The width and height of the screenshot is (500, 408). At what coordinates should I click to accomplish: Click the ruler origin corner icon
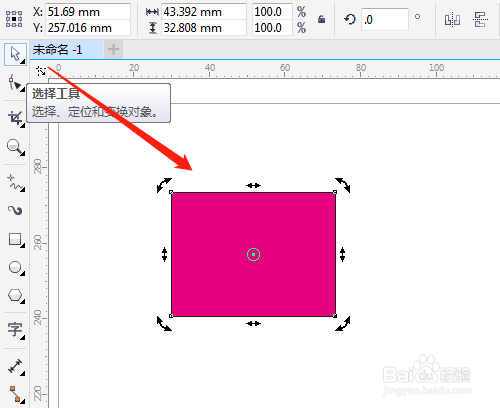coord(41,71)
